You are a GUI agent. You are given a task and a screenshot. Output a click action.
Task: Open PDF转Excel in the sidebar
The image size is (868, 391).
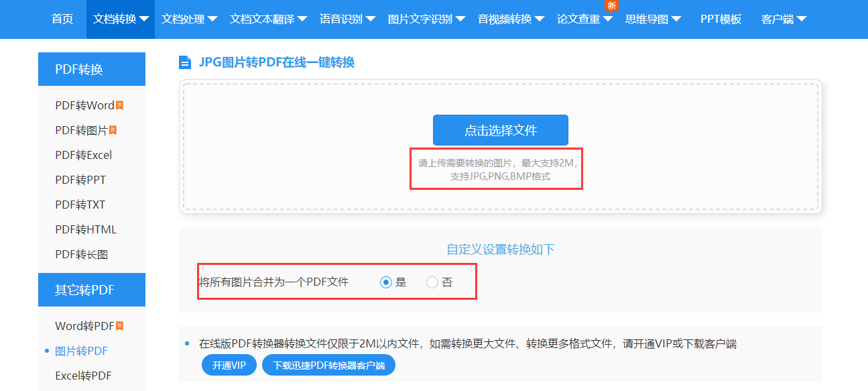pos(84,155)
